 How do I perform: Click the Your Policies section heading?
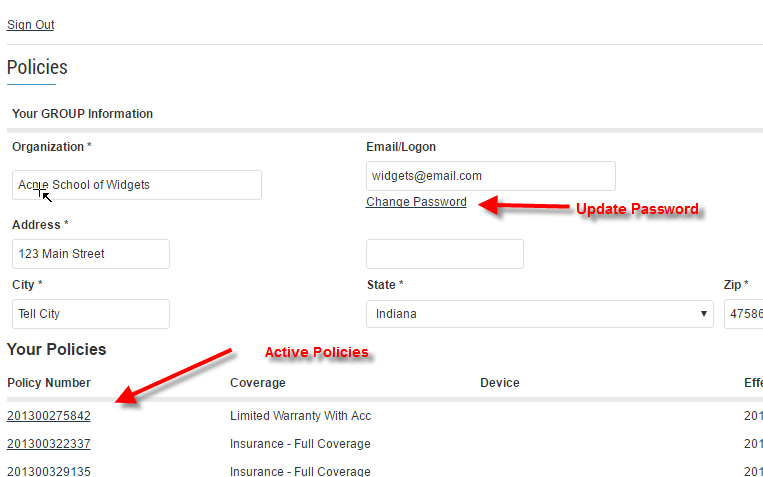click(x=56, y=349)
